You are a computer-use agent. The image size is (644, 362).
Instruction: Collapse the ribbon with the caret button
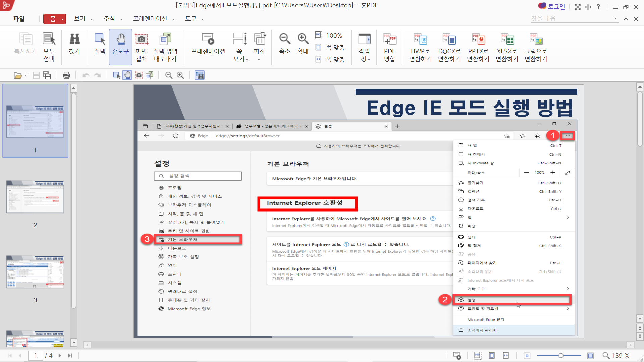click(x=626, y=19)
